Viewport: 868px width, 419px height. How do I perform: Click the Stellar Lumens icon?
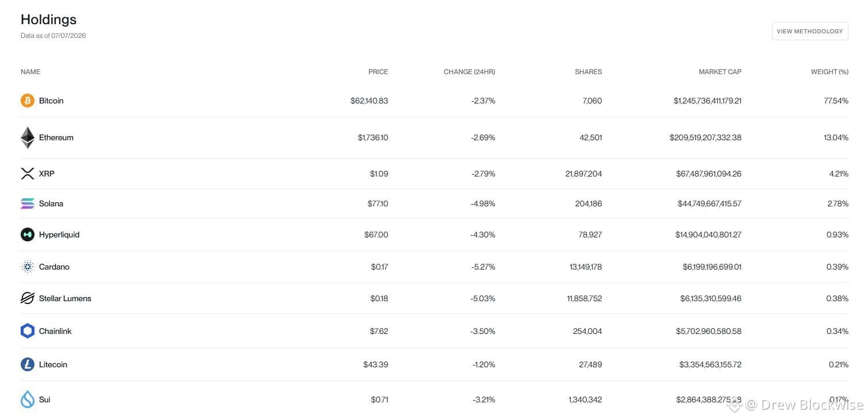(x=28, y=298)
